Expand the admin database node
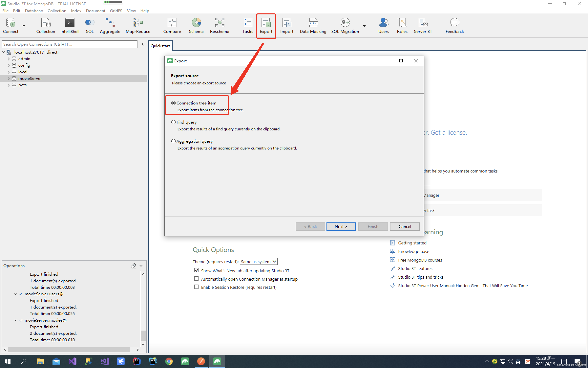Image resolution: width=588 pixels, height=368 pixels. (9, 59)
